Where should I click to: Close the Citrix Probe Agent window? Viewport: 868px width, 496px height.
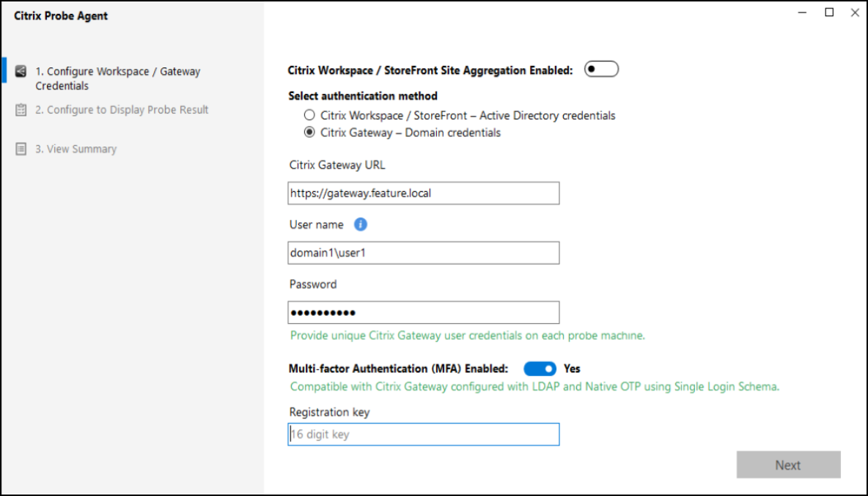[855, 12]
